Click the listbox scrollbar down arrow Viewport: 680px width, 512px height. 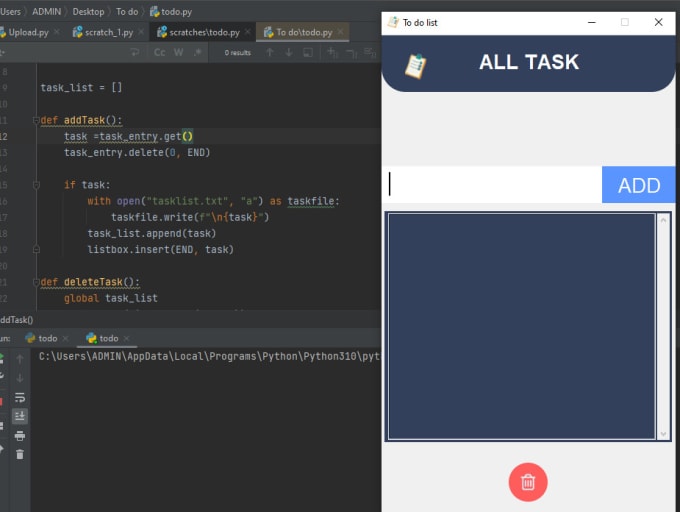tap(663, 434)
